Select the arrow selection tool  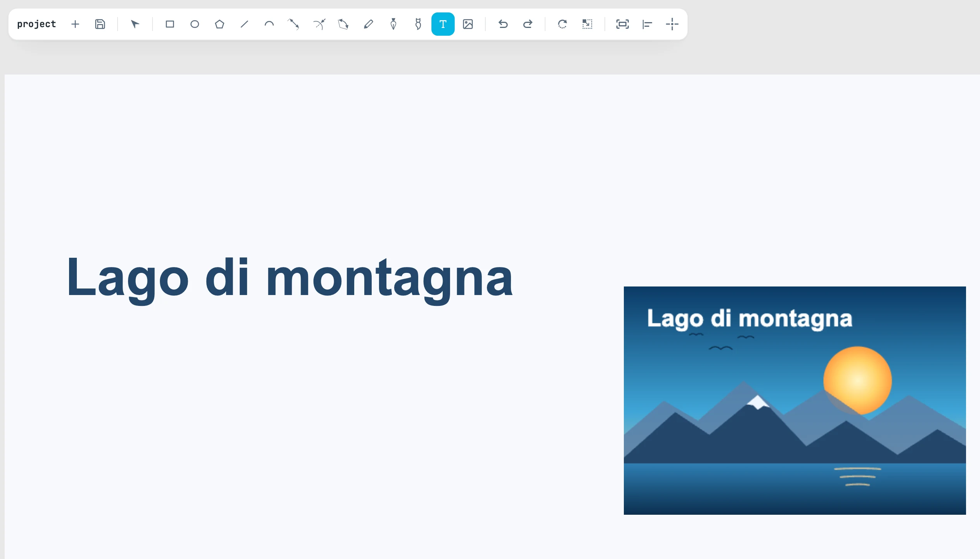point(135,24)
